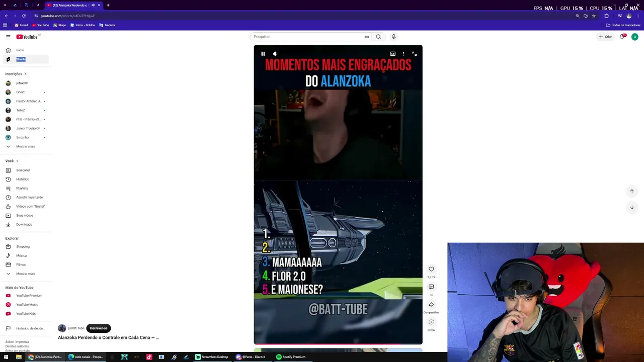Open Início in the sidebar
Screen dimensions: 644x362
(x=24, y=50)
